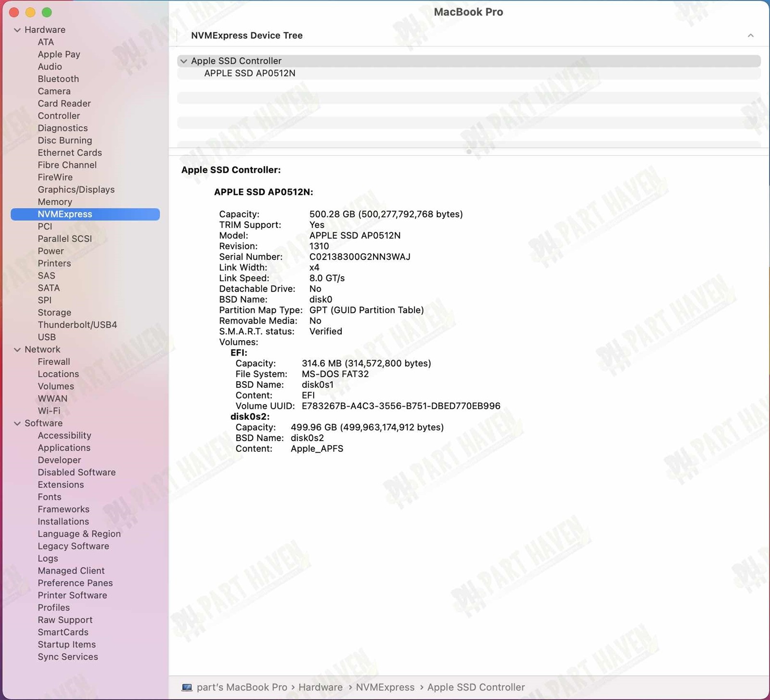770x700 pixels.
Task: Collapse the Software section in sidebar
Action: tap(17, 423)
